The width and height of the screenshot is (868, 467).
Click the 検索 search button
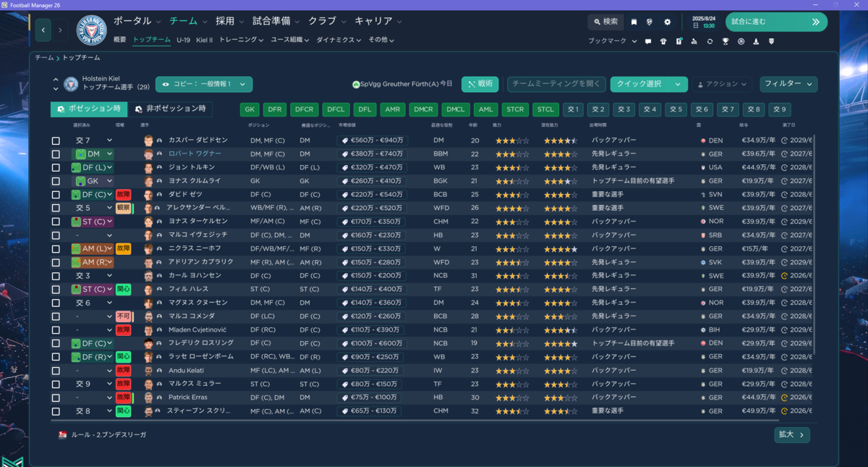[605, 22]
